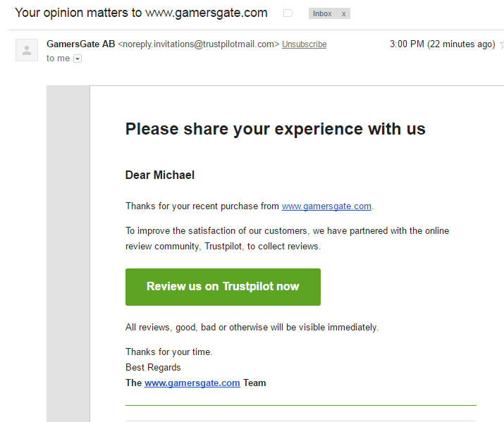Remove the Inbox label with the x
Screen dimensions: 504x422
point(343,14)
